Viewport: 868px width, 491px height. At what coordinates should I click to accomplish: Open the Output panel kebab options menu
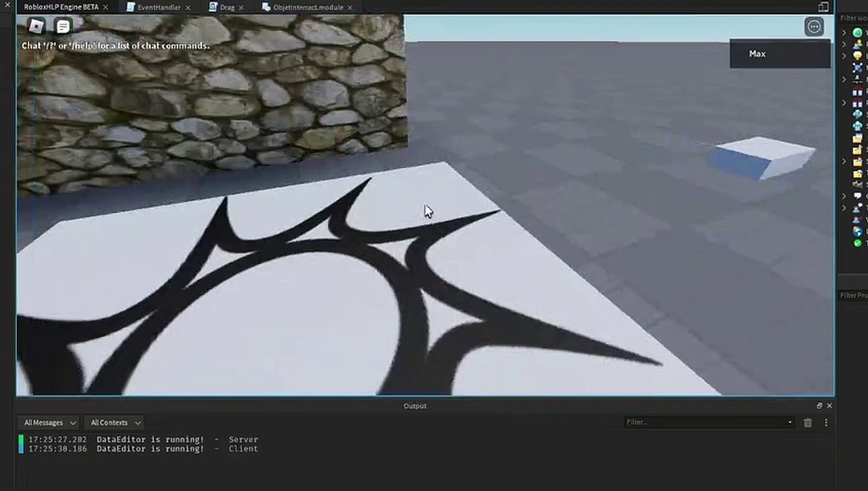826,423
